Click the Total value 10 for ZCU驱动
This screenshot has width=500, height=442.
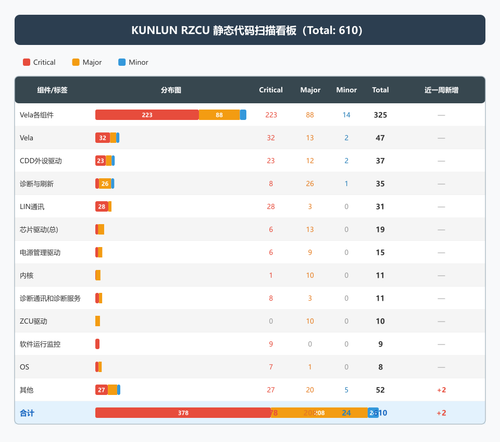tap(380, 321)
